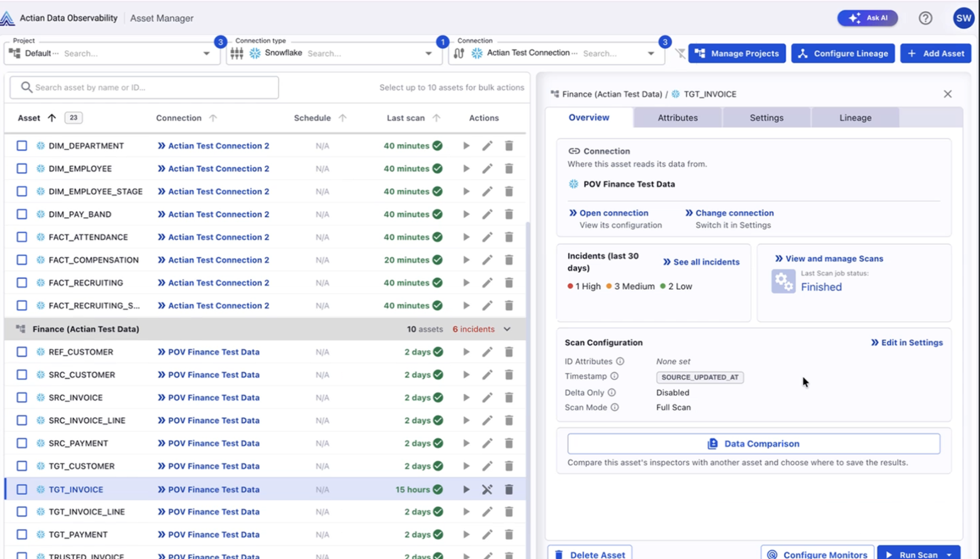Click Configure Lineage button
The height and width of the screenshot is (559, 980).
pos(843,54)
